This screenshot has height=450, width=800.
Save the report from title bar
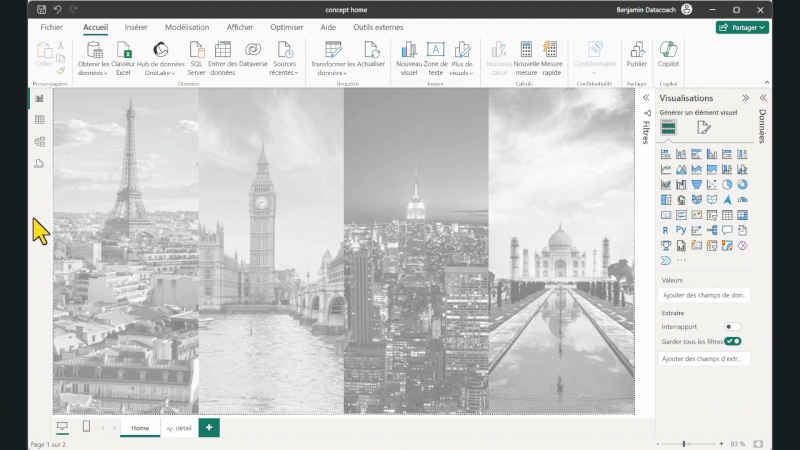pyautogui.click(x=41, y=10)
